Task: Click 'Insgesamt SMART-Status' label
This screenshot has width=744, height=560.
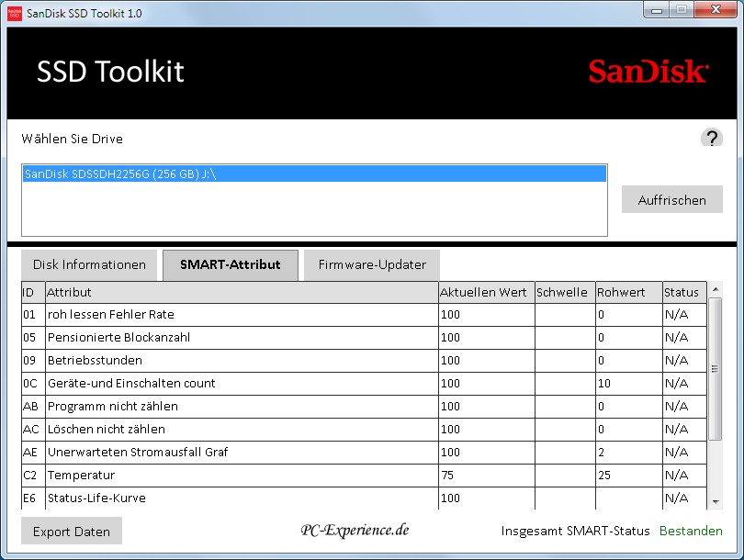Action: click(x=575, y=531)
